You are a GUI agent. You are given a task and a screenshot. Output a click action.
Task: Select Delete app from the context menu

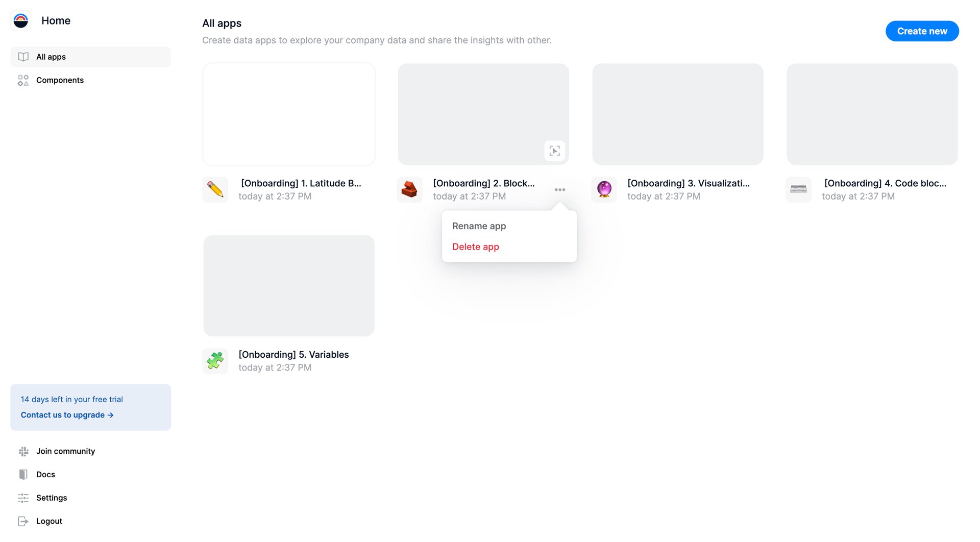point(475,247)
